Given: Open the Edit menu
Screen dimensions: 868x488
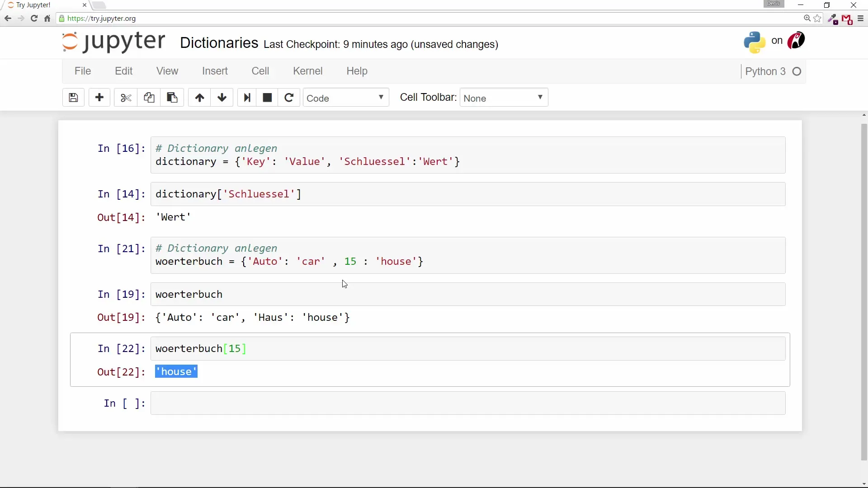Looking at the screenshot, I should (x=123, y=71).
